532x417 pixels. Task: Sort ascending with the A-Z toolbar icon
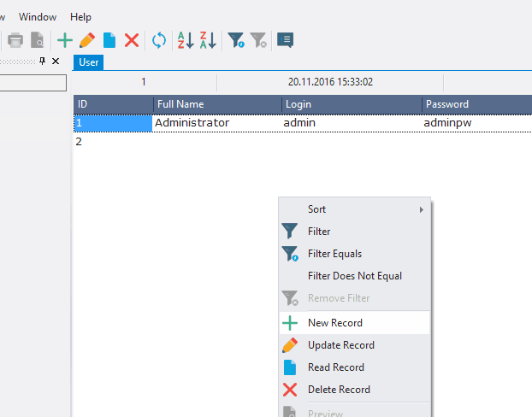(x=185, y=40)
